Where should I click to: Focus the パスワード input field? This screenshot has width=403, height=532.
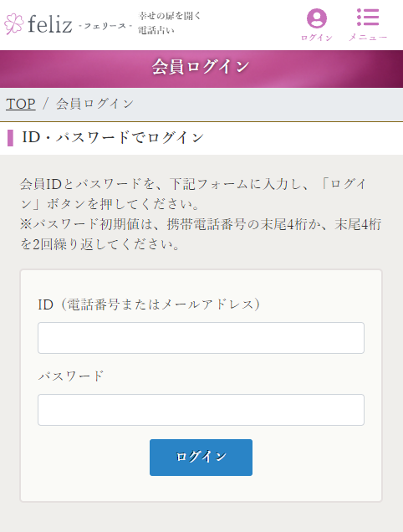pyautogui.click(x=201, y=410)
